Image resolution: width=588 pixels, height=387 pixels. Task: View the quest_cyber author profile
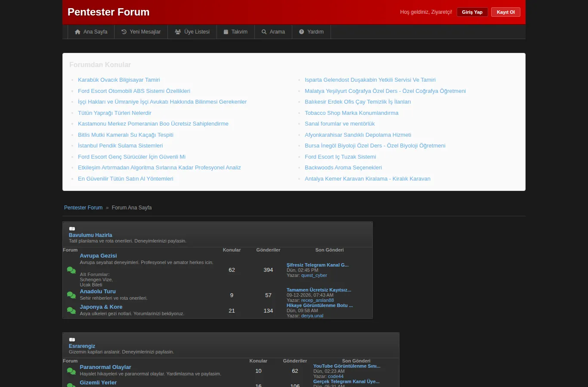point(314,275)
